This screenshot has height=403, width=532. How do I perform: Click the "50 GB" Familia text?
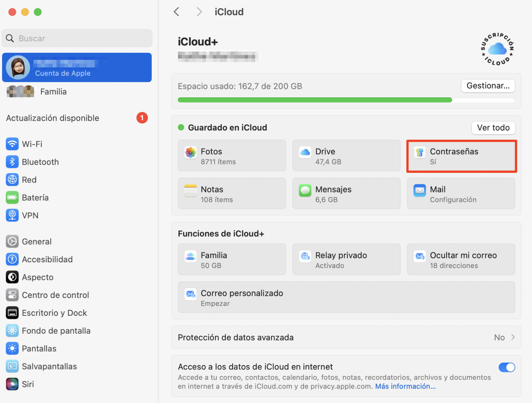pyautogui.click(x=211, y=266)
